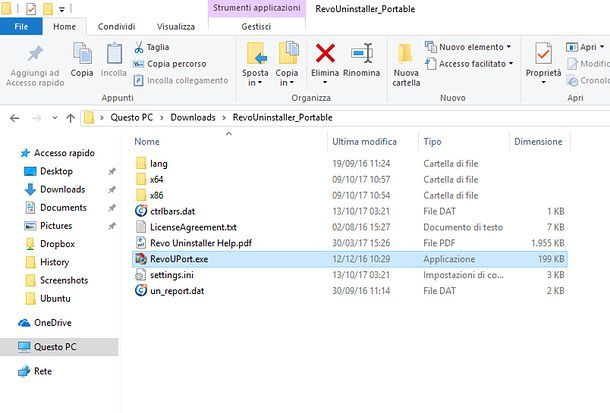This screenshot has width=610, height=413.
Task: Expand the Elimina dropdown arrow
Action: click(x=325, y=82)
